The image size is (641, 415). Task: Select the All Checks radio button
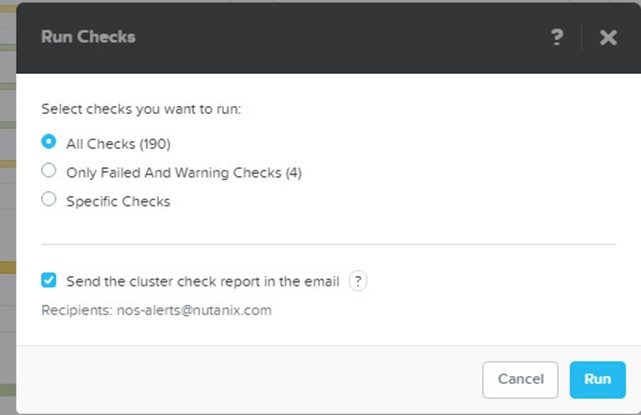[49, 142]
